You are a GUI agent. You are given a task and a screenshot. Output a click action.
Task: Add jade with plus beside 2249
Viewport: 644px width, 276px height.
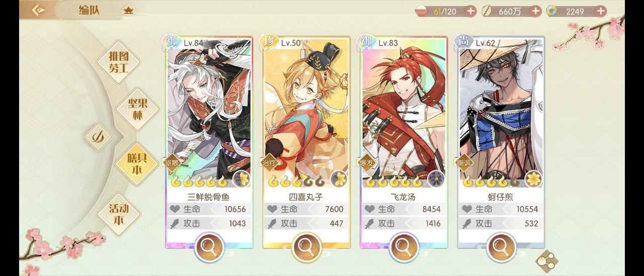click(x=600, y=11)
